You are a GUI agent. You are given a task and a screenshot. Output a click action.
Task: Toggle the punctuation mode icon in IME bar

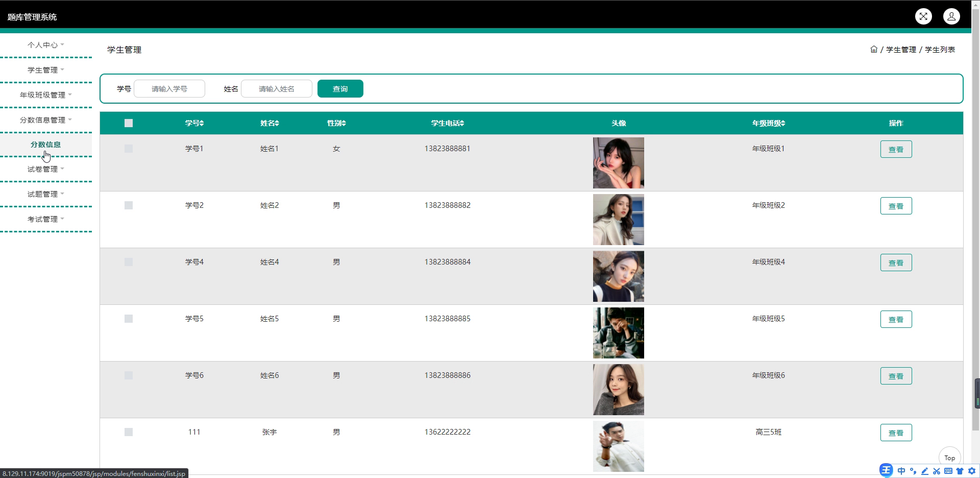tap(913, 471)
